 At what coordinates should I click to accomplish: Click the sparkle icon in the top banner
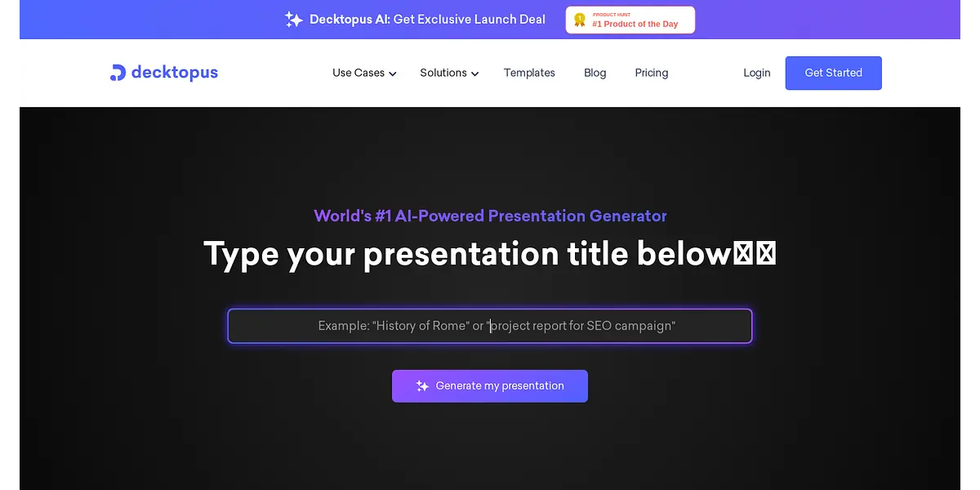pos(294,20)
